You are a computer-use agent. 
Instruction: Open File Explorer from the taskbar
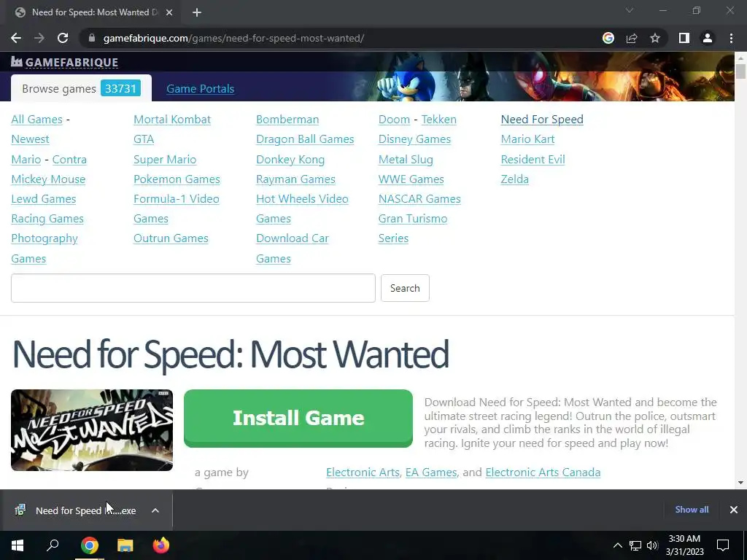[125, 545]
